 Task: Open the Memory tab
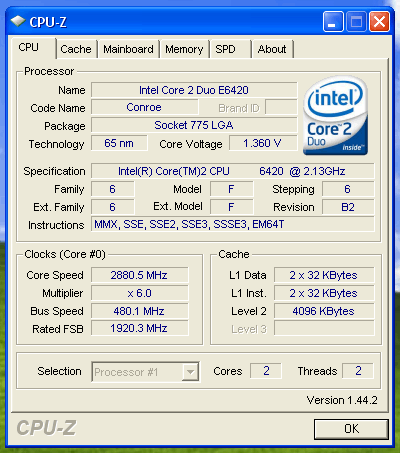tap(184, 49)
